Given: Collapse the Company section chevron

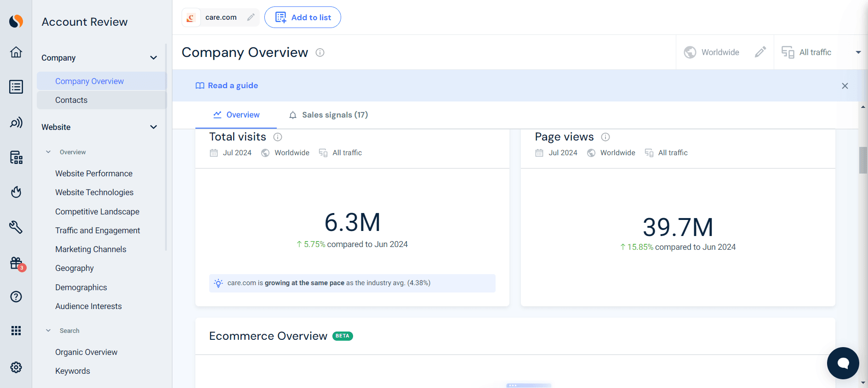Looking at the screenshot, I should tap(154, 58).
